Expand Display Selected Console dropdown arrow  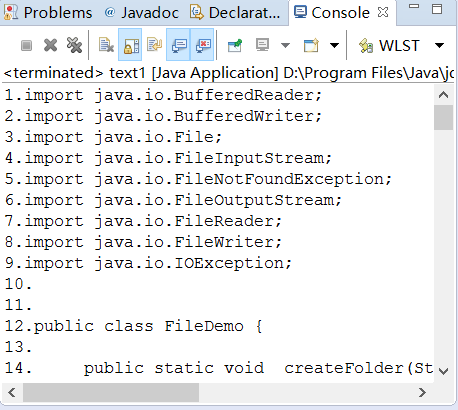(x=285, y=45)
